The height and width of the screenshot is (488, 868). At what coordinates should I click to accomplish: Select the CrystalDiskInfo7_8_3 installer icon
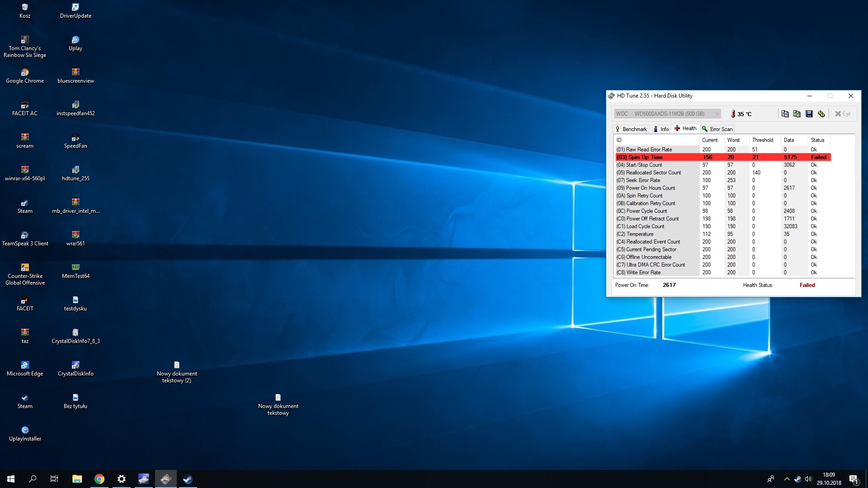tap(75, 337)
